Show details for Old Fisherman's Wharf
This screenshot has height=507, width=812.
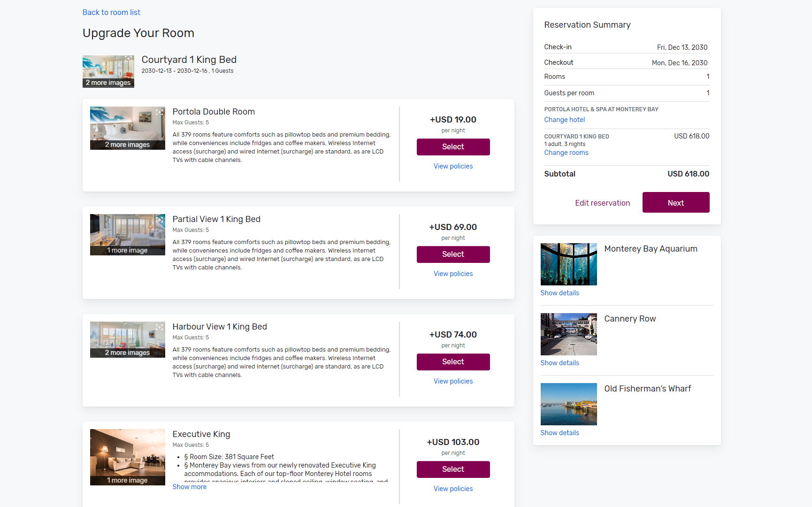pos(559,433)
